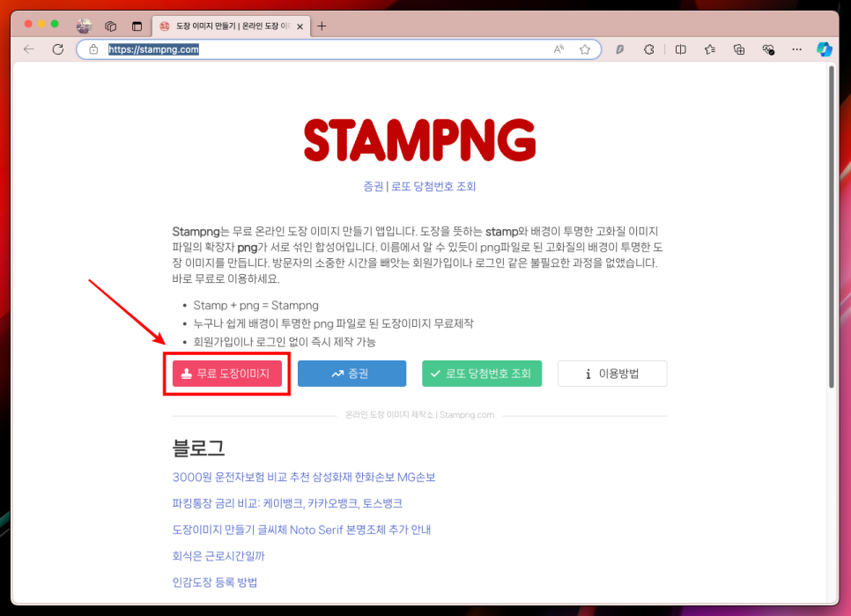Close the Stampng tab

point(300,26)
